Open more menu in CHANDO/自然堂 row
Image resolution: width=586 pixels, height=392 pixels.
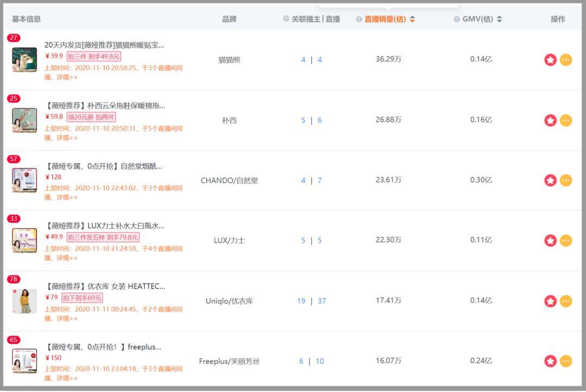pyautogui.click(x=566, y=181)
